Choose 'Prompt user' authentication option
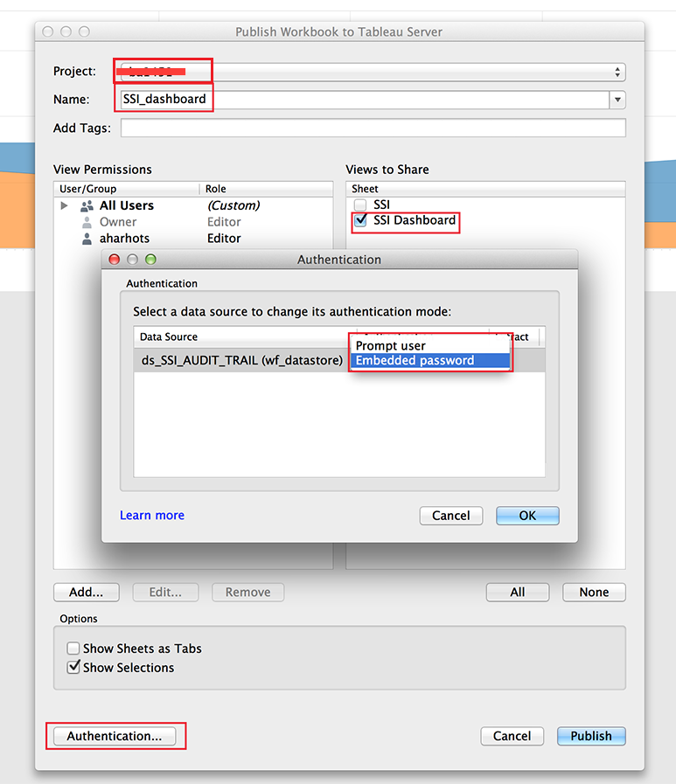676x784 pixels. (429, 346)
